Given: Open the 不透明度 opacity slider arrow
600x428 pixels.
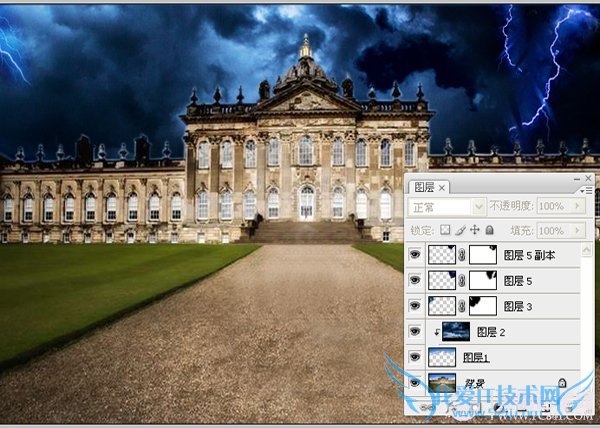Looking at the screenshot, I should (x=577, y=206).
